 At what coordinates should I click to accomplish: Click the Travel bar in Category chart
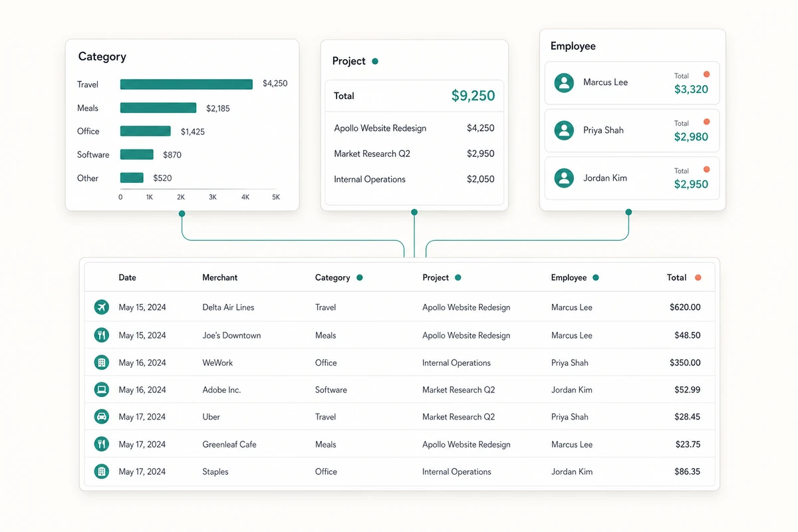pyautogui.click(x=186, y=84)
